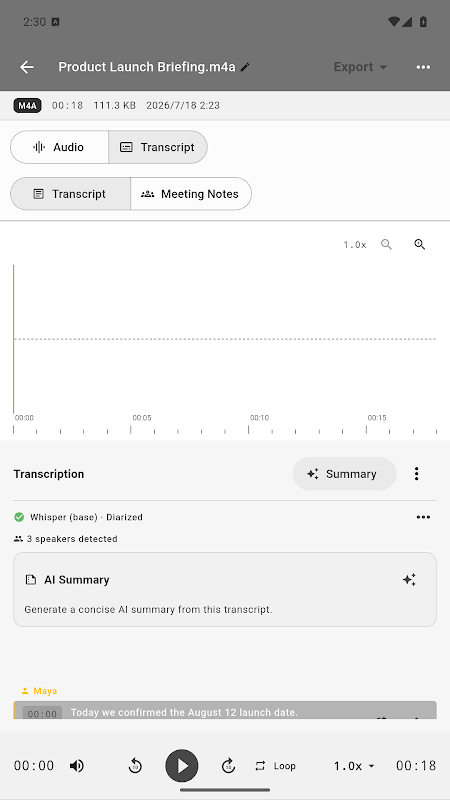The image size is (450, 800).
Task: Select the Meeting Notes tab
Action: pos(191,194)
